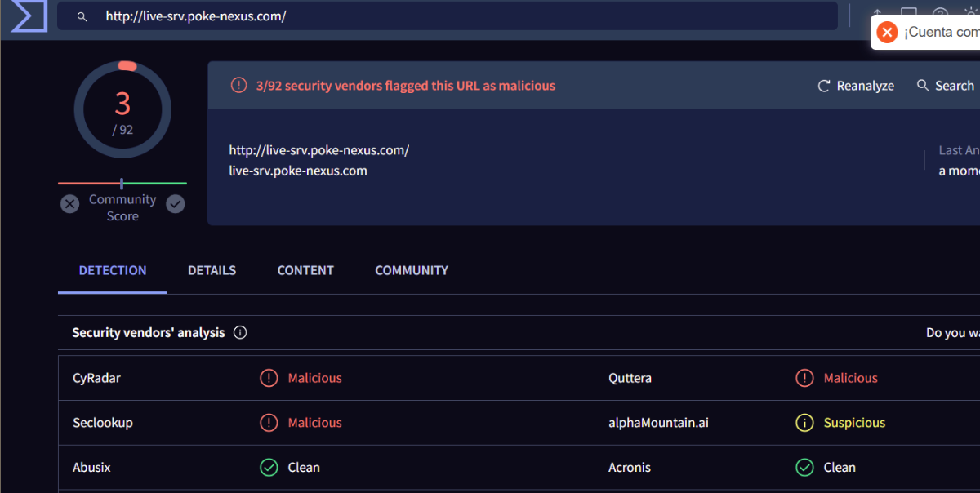Open the DETAILS tab
Screen dimensions: 980x493
pos(212,270)
